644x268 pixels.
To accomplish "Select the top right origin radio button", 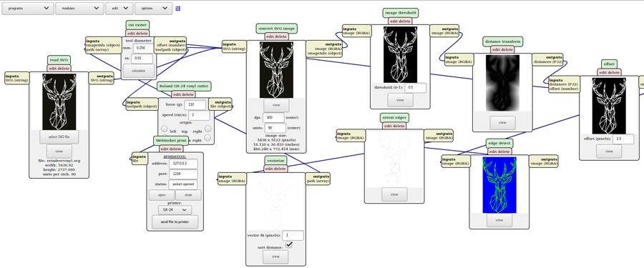I will click(208, 129).
